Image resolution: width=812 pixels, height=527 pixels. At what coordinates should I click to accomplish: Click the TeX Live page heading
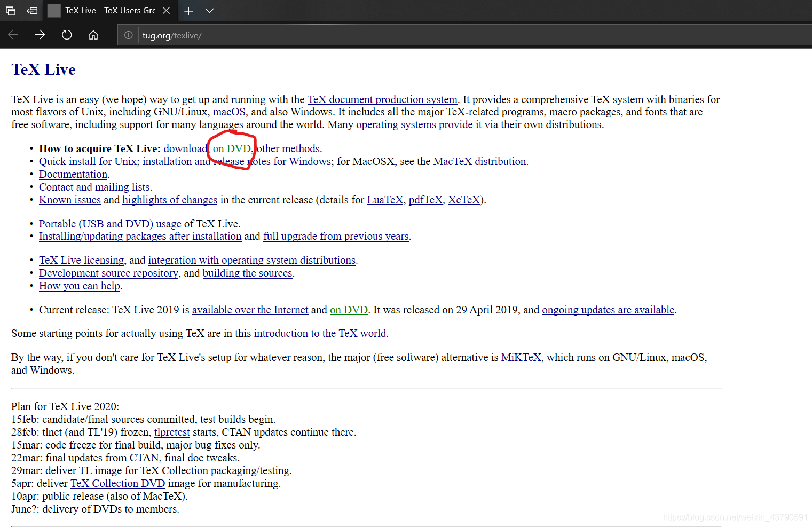(44, 69)
